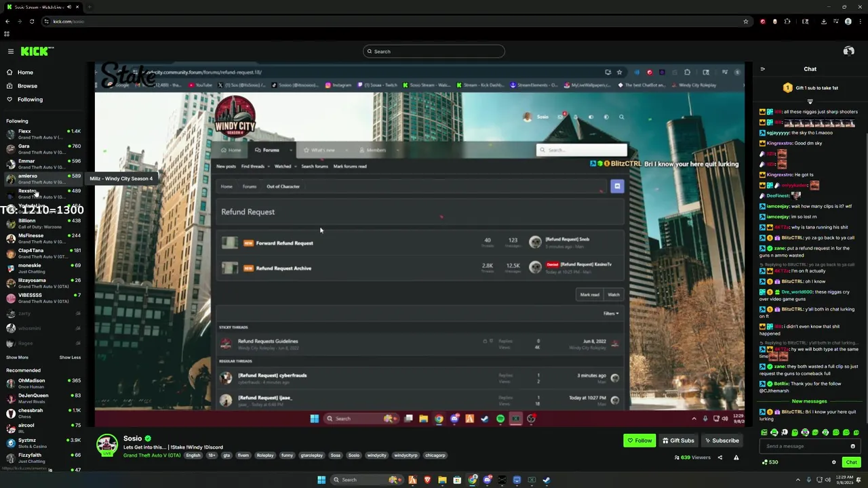Click the Gift Subs button
This screenshot has width=868, height=488.
tap(678, 441)
